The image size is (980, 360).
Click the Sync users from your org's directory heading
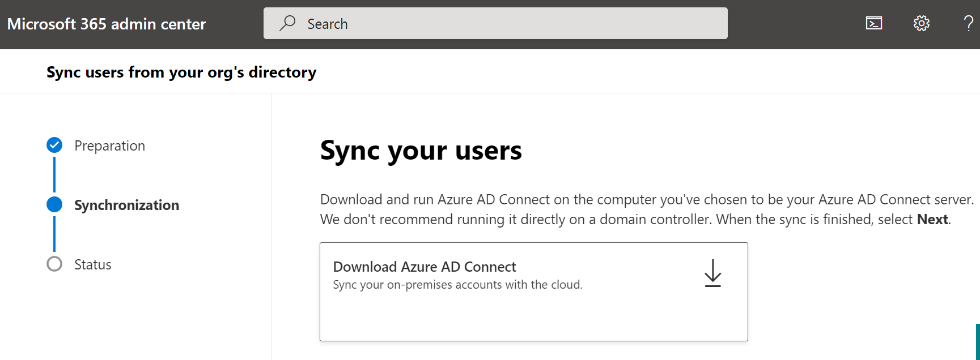tap(181, 72)
